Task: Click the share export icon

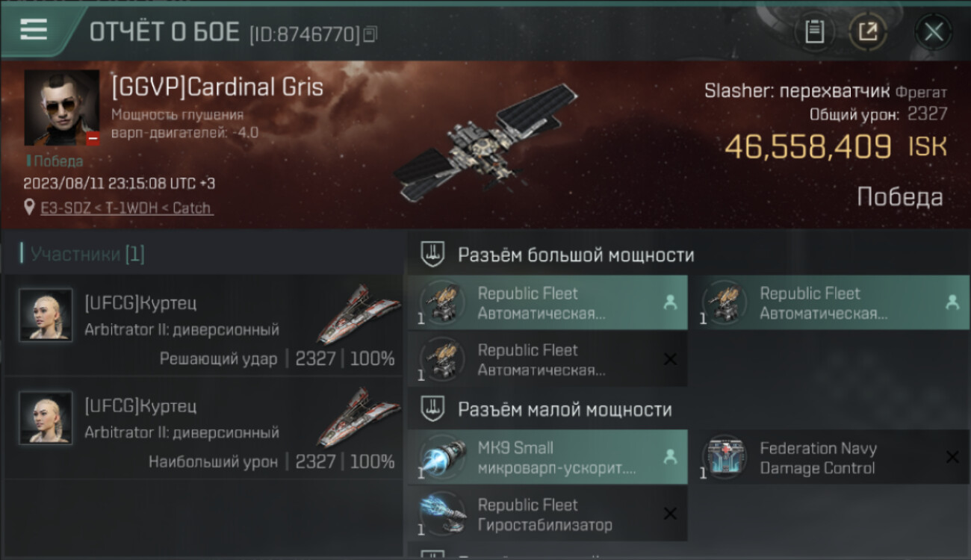Action: [868, 32]
